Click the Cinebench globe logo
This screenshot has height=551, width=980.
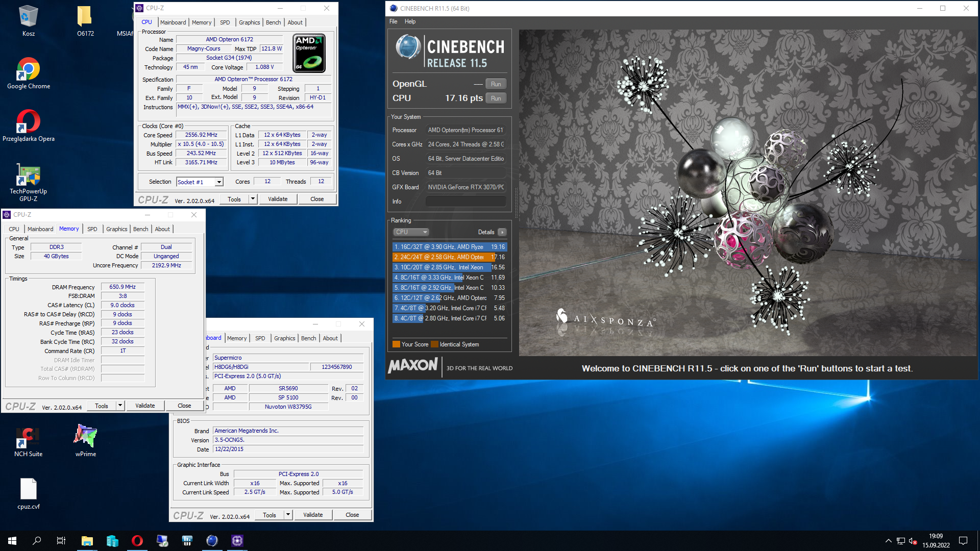(408, 47)
